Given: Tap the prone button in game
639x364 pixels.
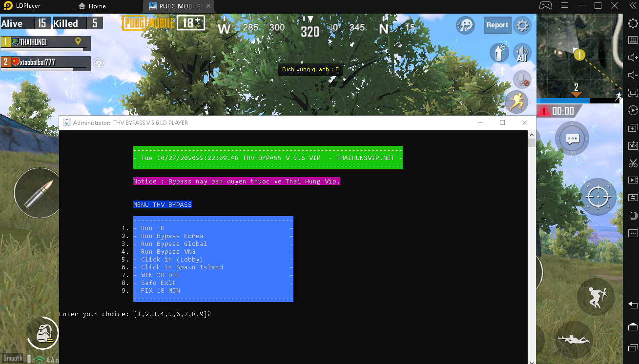Looking at the screenshot, I should 574,340.
